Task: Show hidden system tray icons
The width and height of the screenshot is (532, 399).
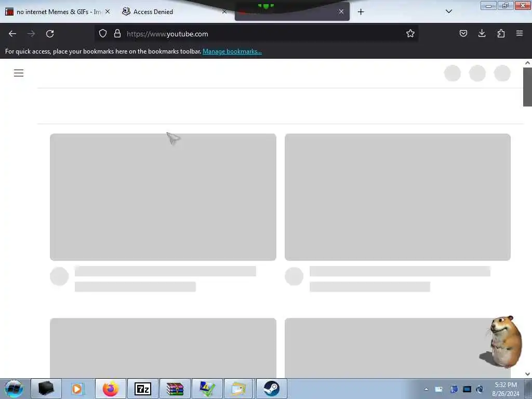Action: tap(426, 389)
